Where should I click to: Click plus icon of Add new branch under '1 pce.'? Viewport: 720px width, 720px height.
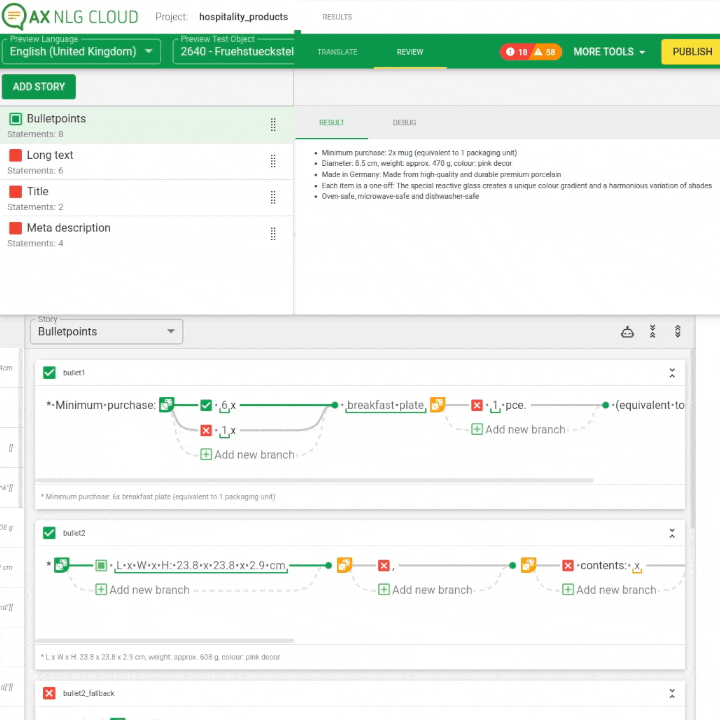[x=477, y=429]
